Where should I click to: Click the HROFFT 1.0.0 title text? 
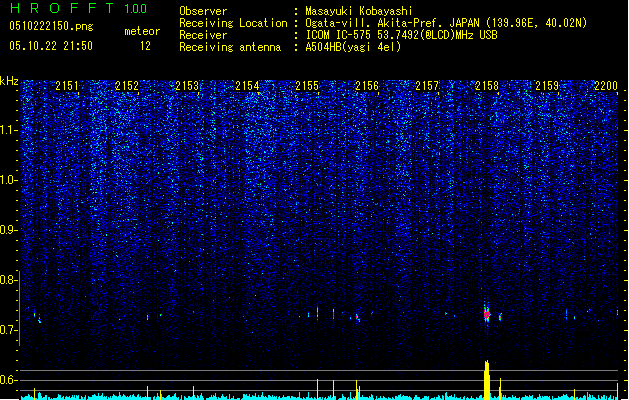(79, 8)
